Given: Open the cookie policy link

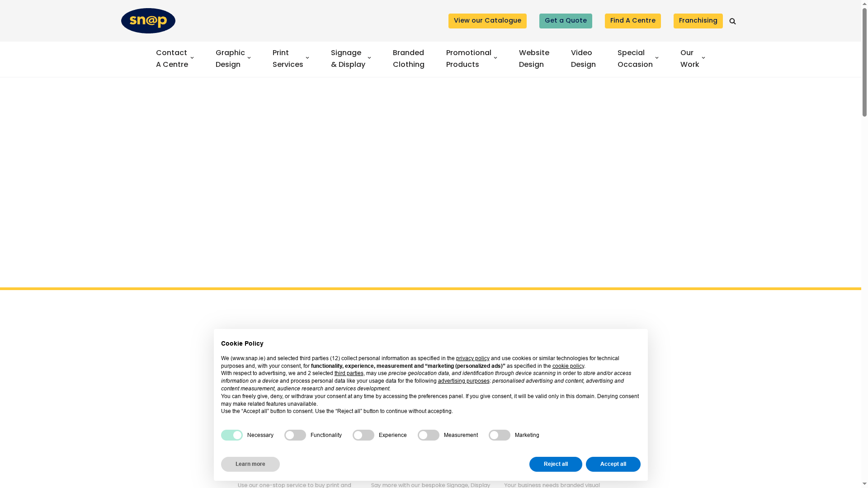Looking at the screenshot, I should [x=568, y=366].
